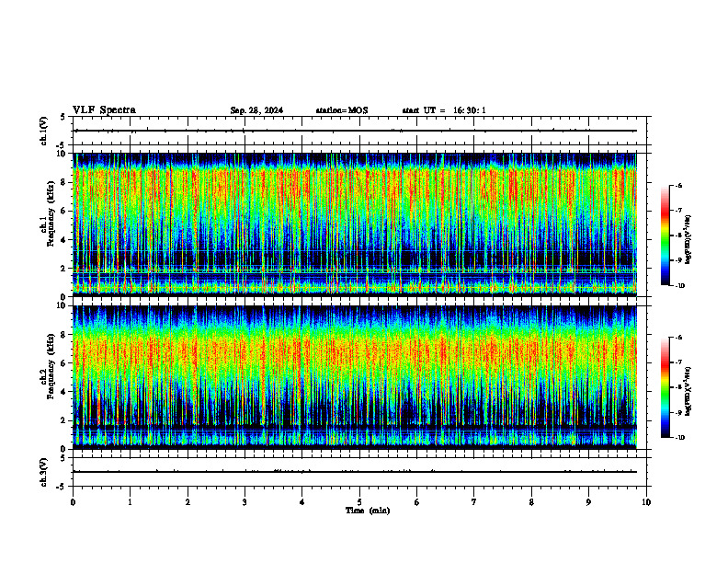This screenshot has height=563, width=728.
Task: Click time axis tick label "2"
Action: tap(188, 502)
